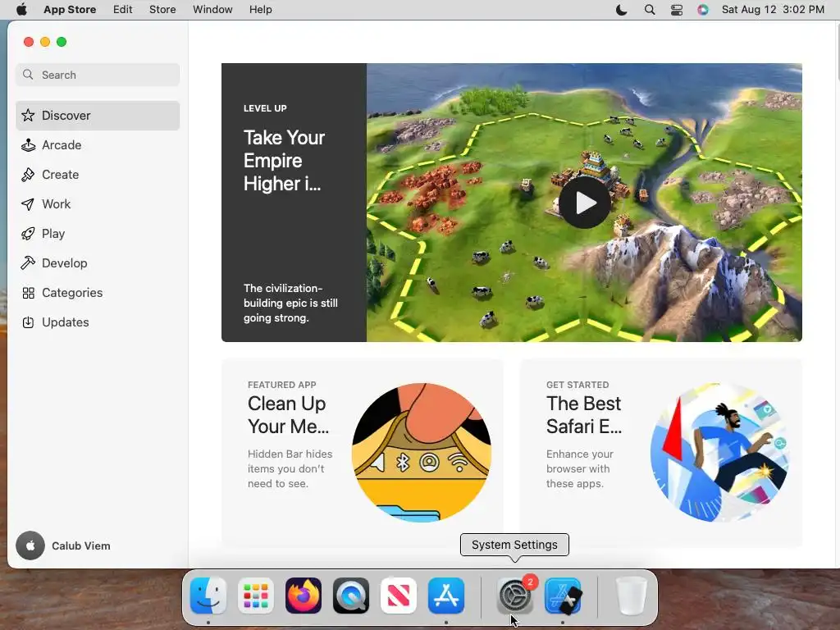Image resolution: width=840 pixels, height=630 pixels.
Task: Open the Arcade section
Action: point(98,144)
